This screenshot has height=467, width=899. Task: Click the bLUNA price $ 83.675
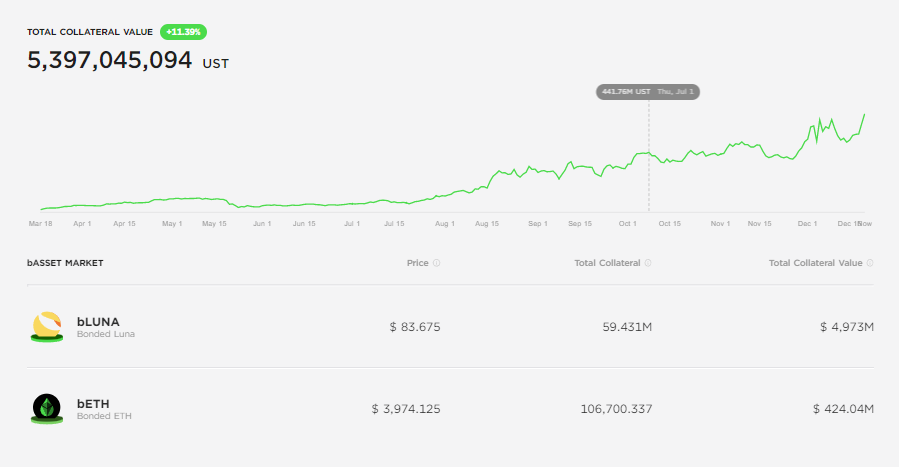(415, 327)
